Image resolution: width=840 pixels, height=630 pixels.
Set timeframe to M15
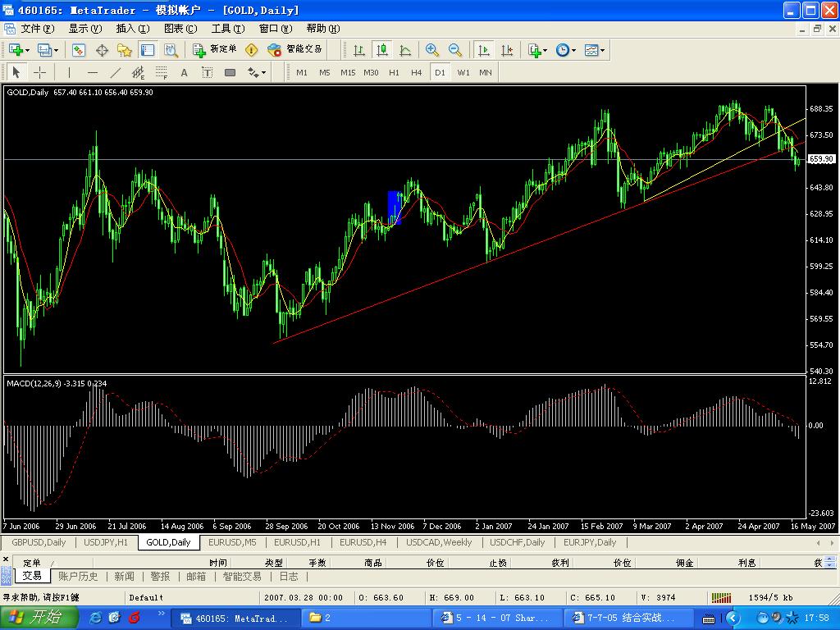tap(348, 72)
